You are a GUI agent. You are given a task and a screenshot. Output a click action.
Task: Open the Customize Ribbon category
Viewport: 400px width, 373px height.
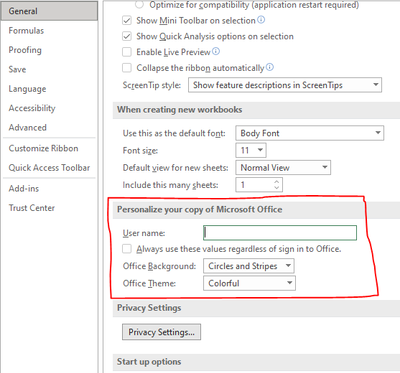43,148
